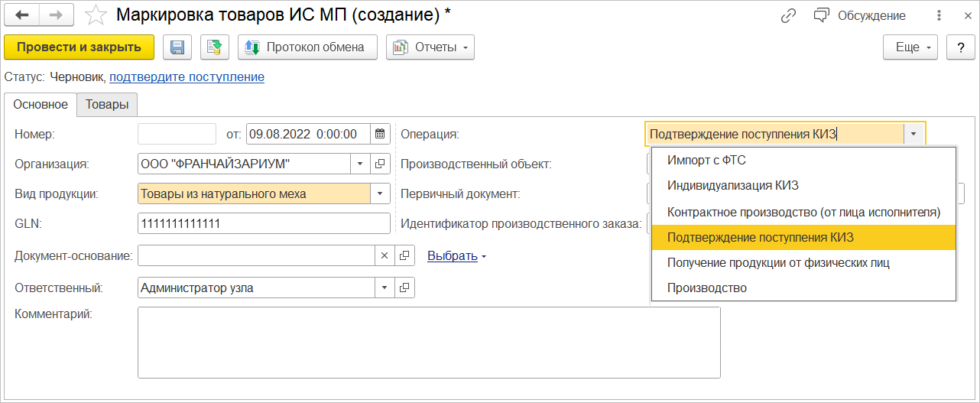Click the post document icon button

215,47
